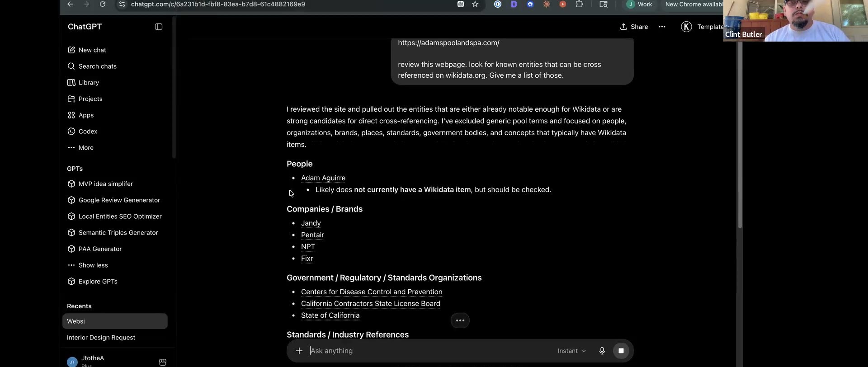Click the browser forward arrow

[x=86, y=4]
